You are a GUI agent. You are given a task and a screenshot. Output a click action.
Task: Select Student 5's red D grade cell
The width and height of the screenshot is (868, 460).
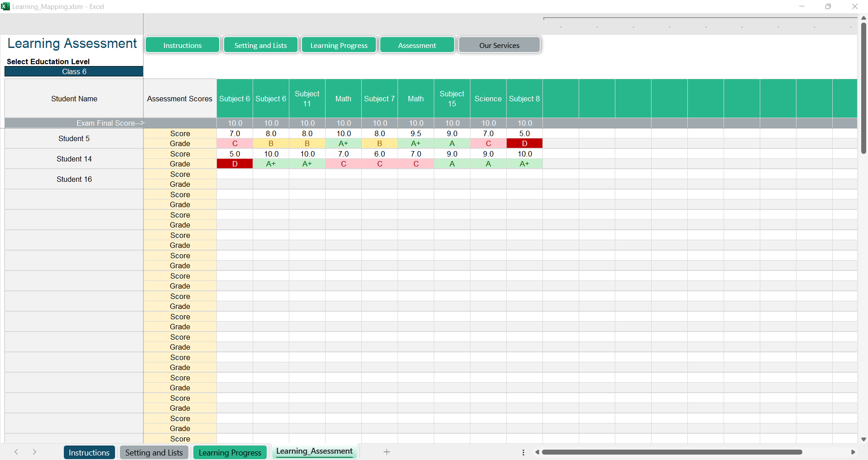point(524,143)
